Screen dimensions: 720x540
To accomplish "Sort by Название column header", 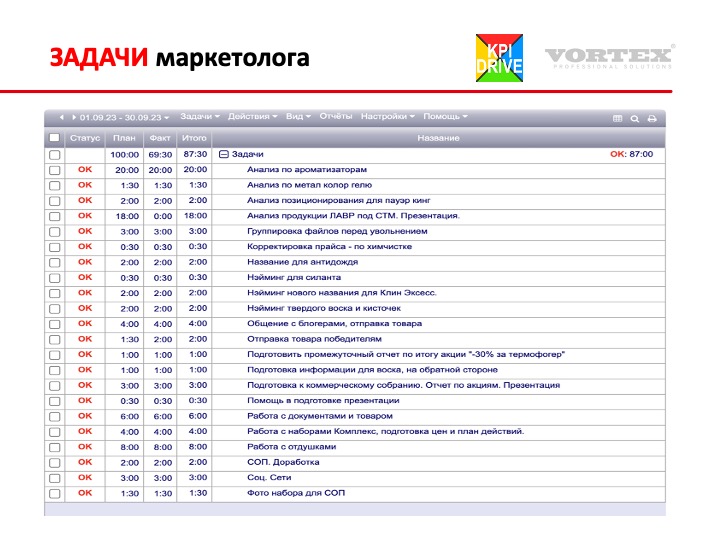I will [x=438, y=138].
